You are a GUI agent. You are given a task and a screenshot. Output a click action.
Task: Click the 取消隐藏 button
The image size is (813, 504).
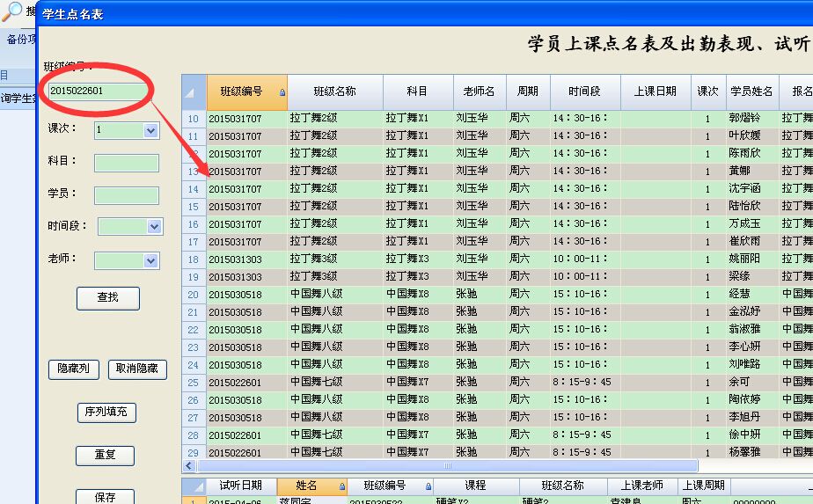(x=137, y=369)
